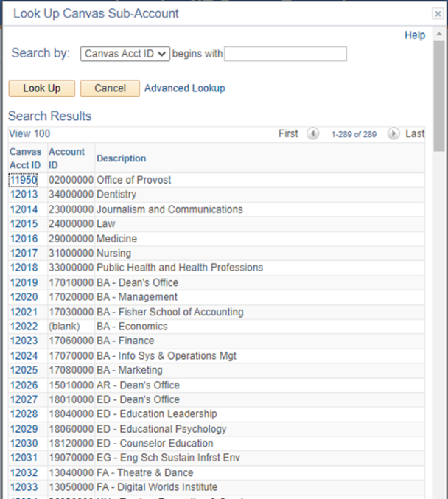The height and width of the screenshot is (499, 448).
Task: Select Canvas Acct ID 12033 Digital Worlds Institute
Action: coord(23,487)
